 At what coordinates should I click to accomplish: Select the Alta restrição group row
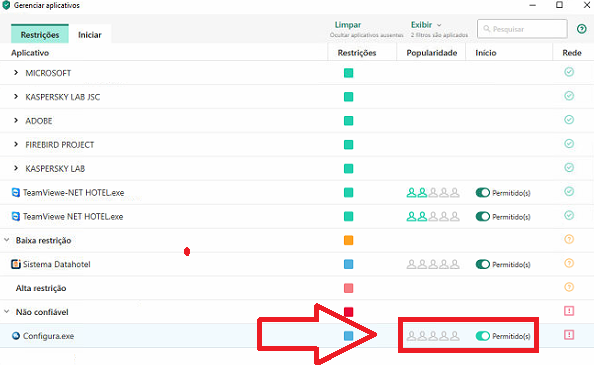click(x=297, y=288)
